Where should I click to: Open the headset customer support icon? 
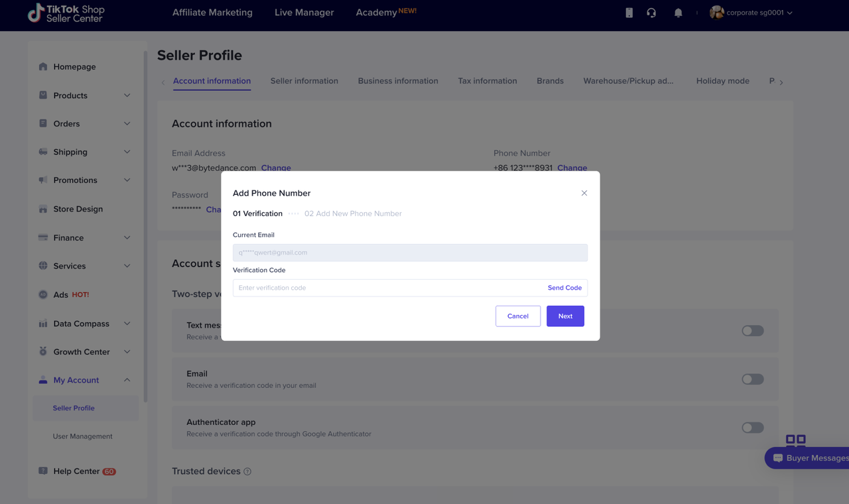pos(651,13)
